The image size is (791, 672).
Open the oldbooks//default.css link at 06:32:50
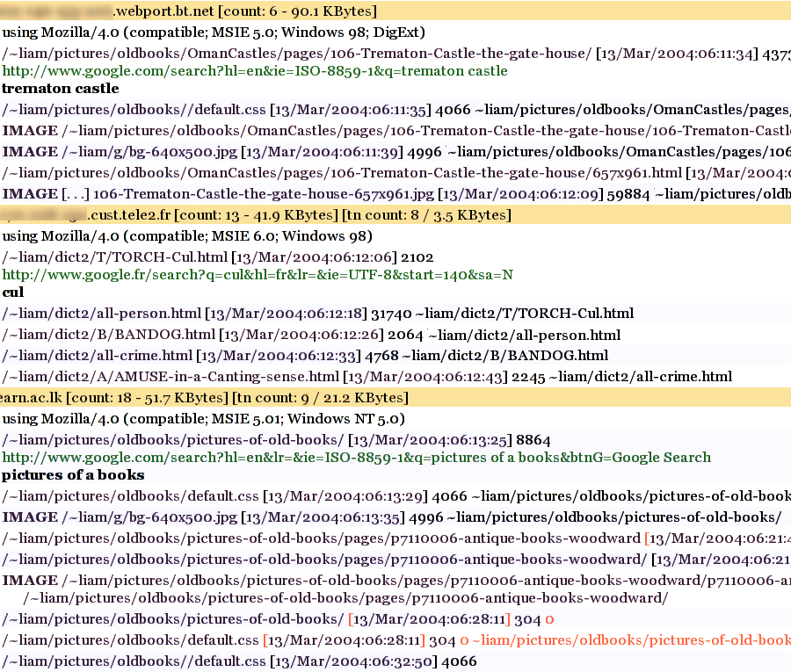coord(134,661)
